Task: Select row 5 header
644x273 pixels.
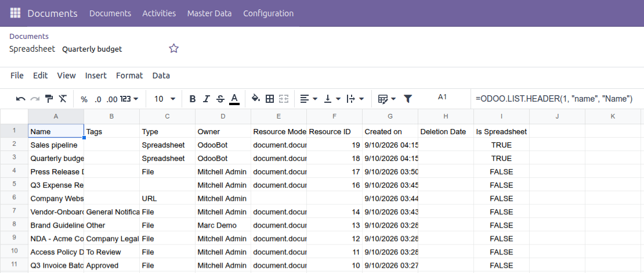Action: pyautogui.click(x=14, y=185)
